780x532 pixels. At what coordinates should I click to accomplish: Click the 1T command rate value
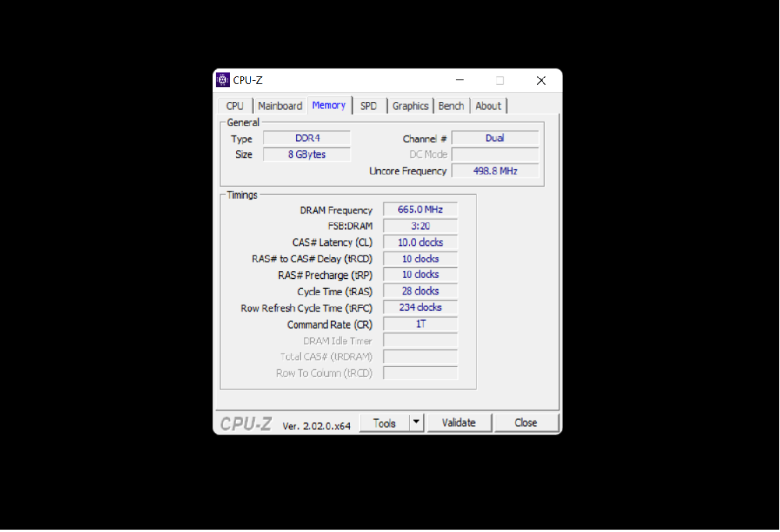click(x=420, y=324)
